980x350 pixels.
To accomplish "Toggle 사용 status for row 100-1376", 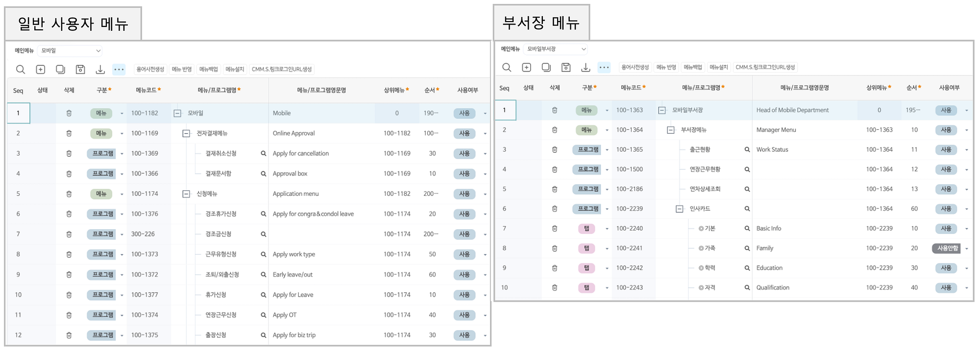I will [x=465, y=214].
